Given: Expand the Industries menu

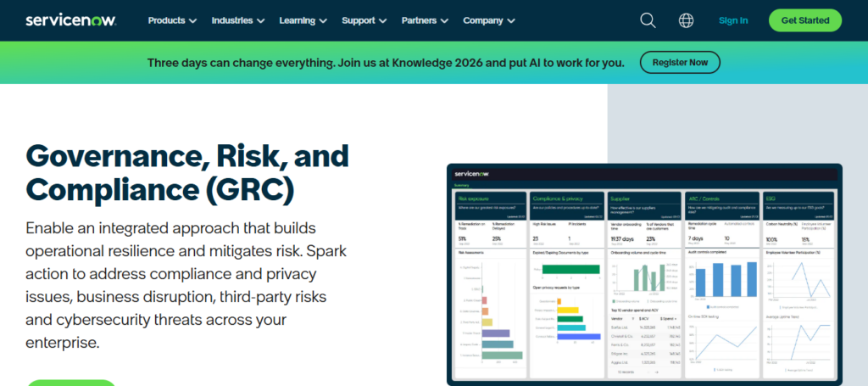Looking at the screenshot, I should (238, 20).
